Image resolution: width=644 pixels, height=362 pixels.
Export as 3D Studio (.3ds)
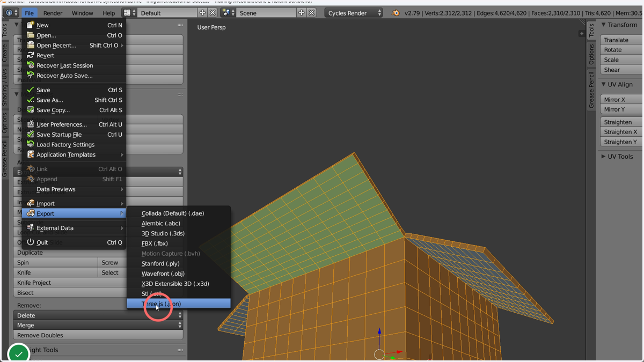coord(179,233)
